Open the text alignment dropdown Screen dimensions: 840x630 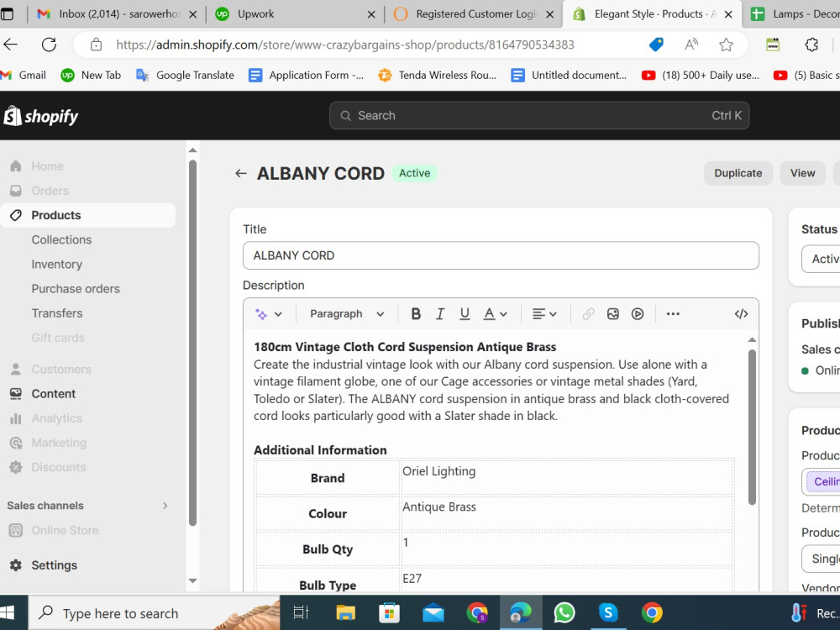click(543, 314)
